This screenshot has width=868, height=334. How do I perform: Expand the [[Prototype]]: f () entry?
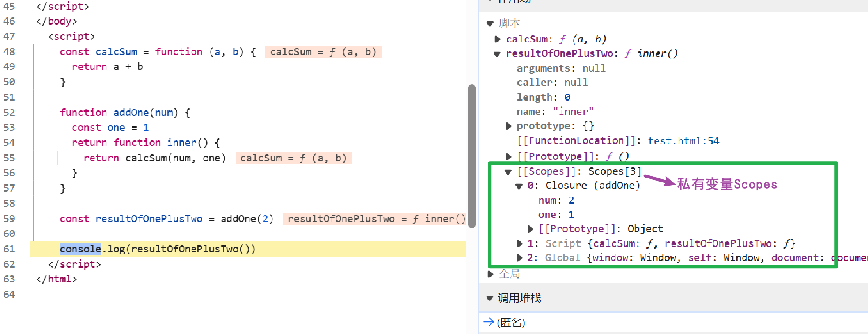coord(509,156)
